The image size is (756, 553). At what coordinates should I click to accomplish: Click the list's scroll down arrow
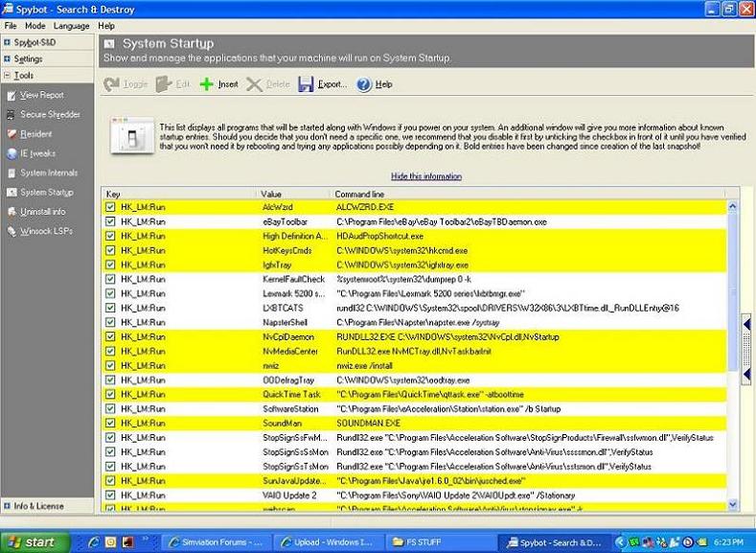[x=733, y=504]
